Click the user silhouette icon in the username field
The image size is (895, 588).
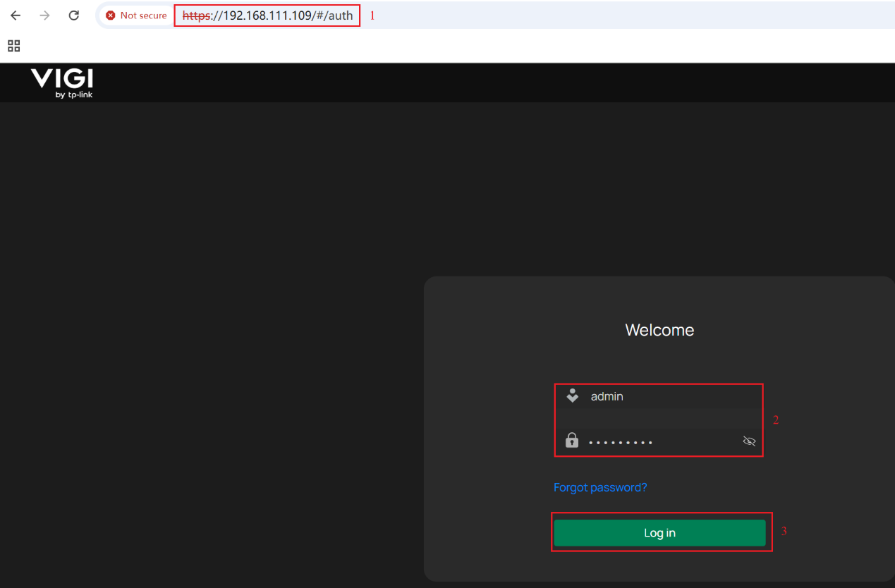click(x=572, y=396)
